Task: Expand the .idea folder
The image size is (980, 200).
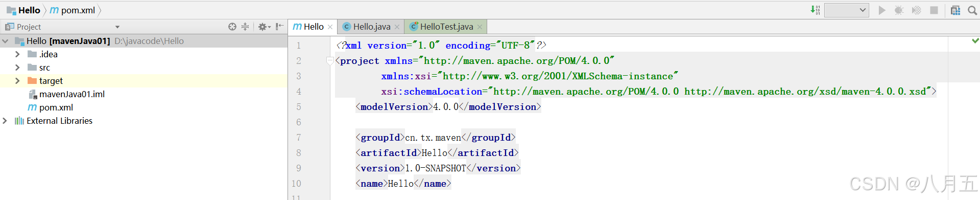Action: coord(17,54)
